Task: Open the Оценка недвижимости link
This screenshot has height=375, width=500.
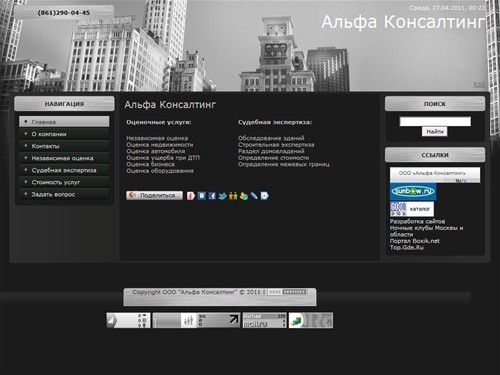Action: coord(160,145)
